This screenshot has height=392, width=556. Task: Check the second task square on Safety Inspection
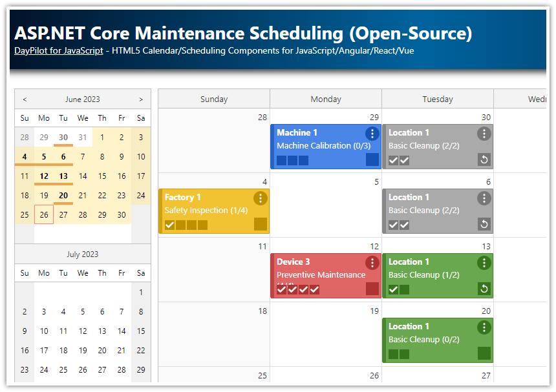tap(181, 224)
